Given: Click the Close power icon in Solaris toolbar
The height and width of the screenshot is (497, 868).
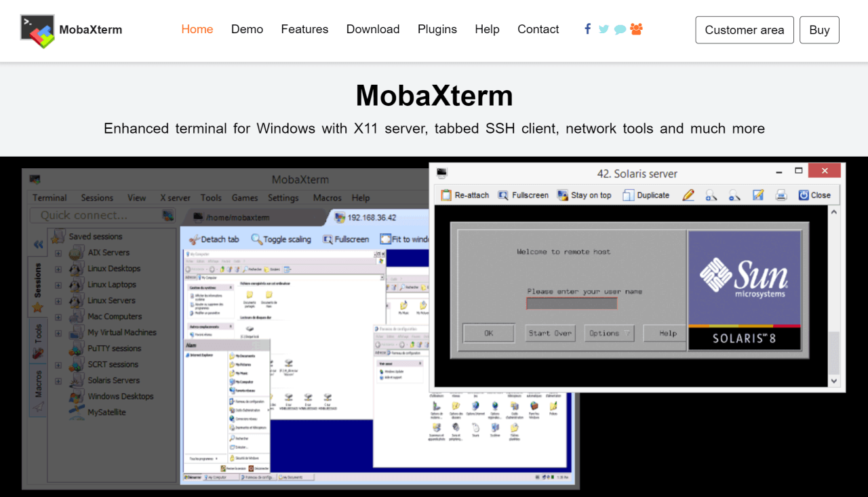Looking at the screenshot, I should [x=804, y=195].
